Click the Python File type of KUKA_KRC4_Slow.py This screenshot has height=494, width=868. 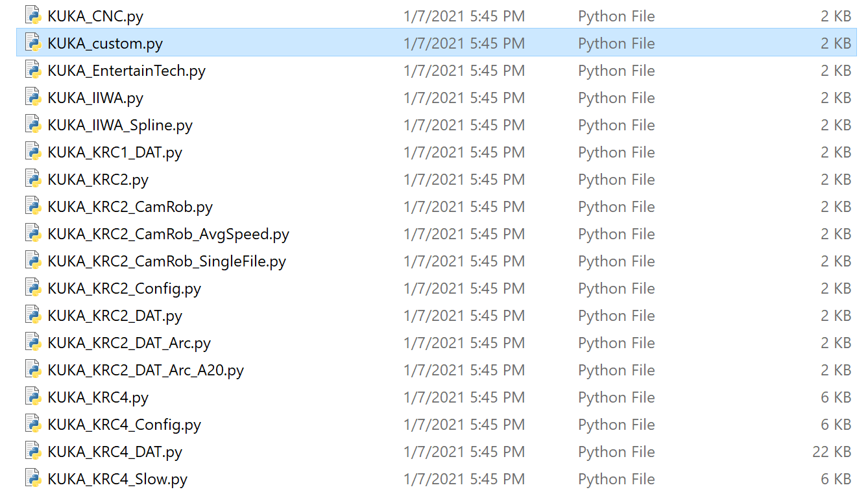pos(616,479)
